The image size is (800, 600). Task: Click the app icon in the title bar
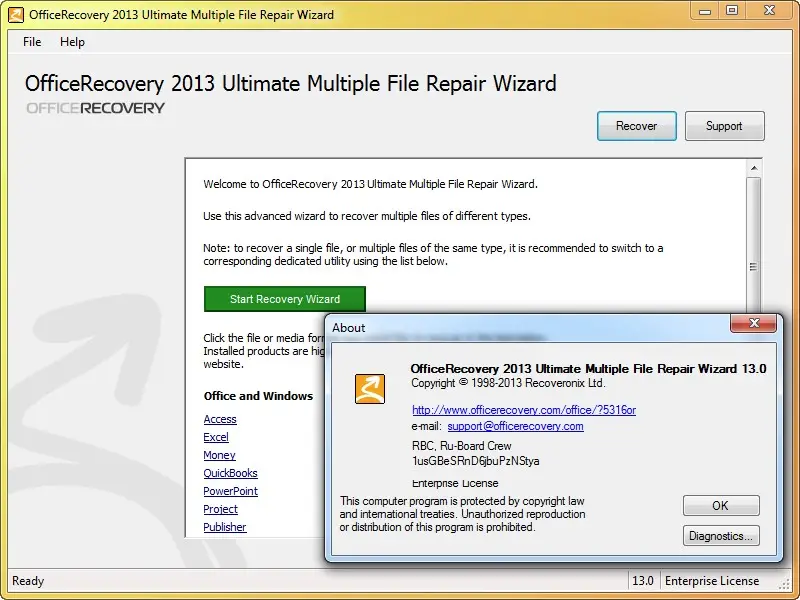click(16, 14)
